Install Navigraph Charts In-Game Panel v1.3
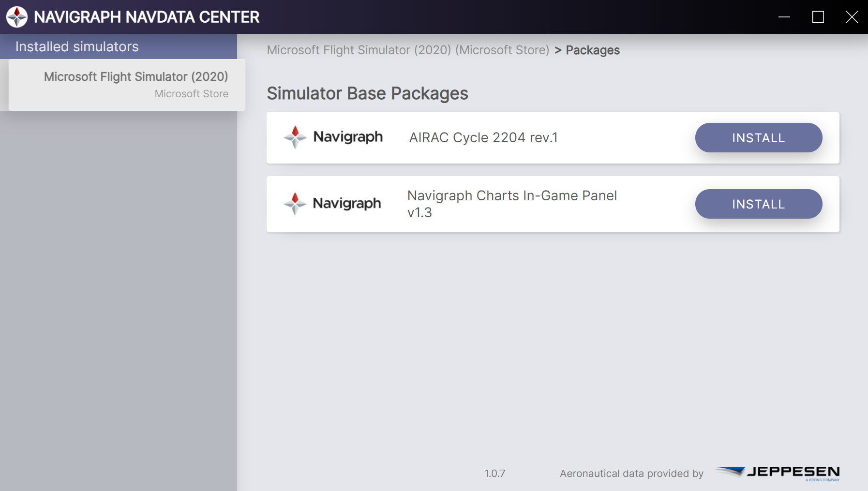The image size is (868, 491). coord(758,204)
